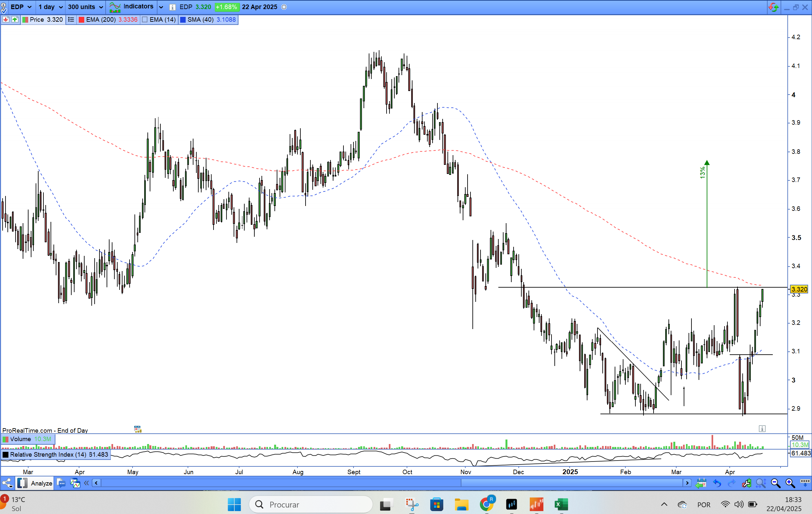Open the EDP ticker dropdown
This screenshot has width=812, height=514.
[21, 7]
